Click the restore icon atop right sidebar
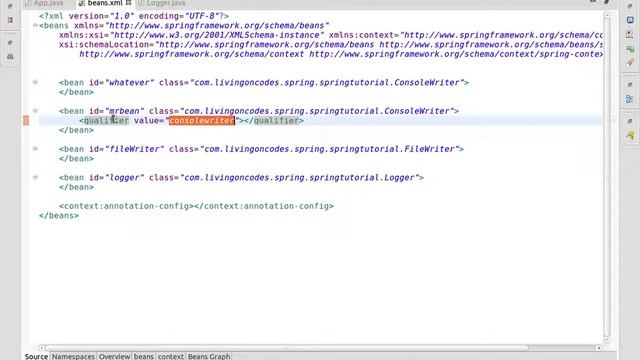This screenshot has width=640, height=360. [x=630, y=6]
